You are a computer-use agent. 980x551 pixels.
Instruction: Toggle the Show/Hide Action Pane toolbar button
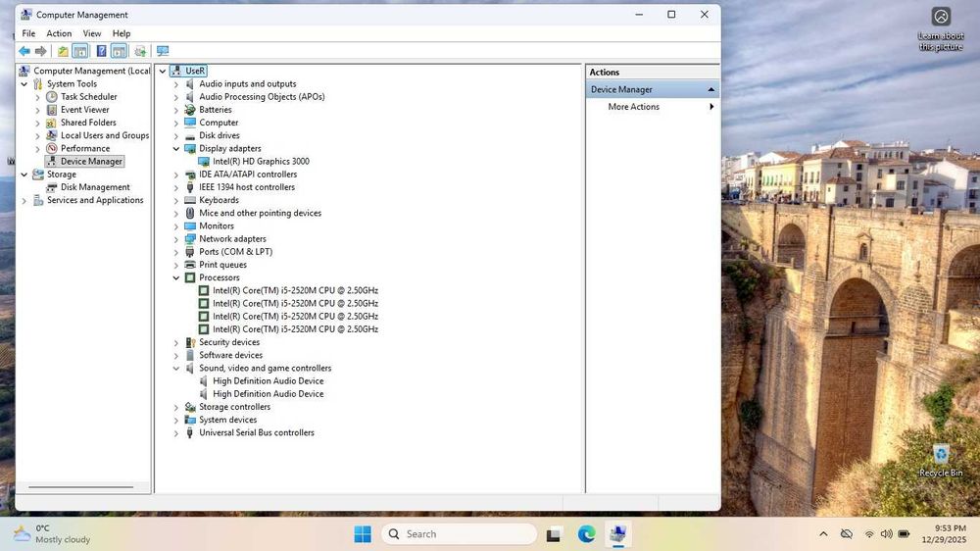coord(119,51)
